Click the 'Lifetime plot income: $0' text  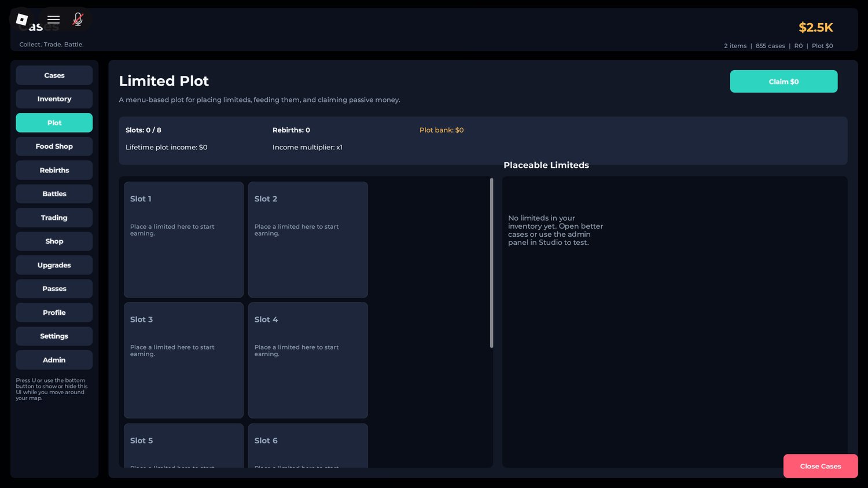167,148
